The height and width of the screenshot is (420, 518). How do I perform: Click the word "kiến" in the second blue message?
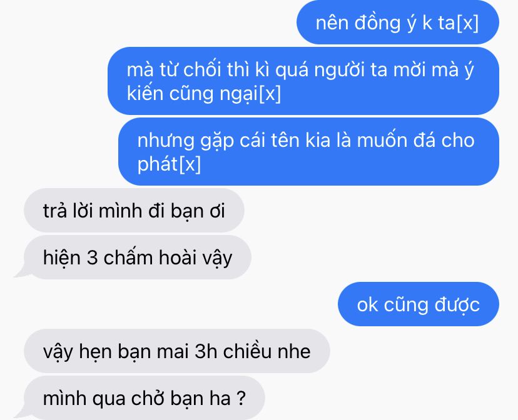145,93
